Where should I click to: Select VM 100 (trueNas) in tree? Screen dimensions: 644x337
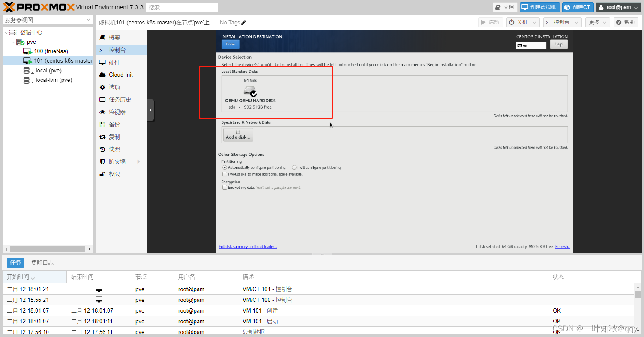(x=51, y=51)
